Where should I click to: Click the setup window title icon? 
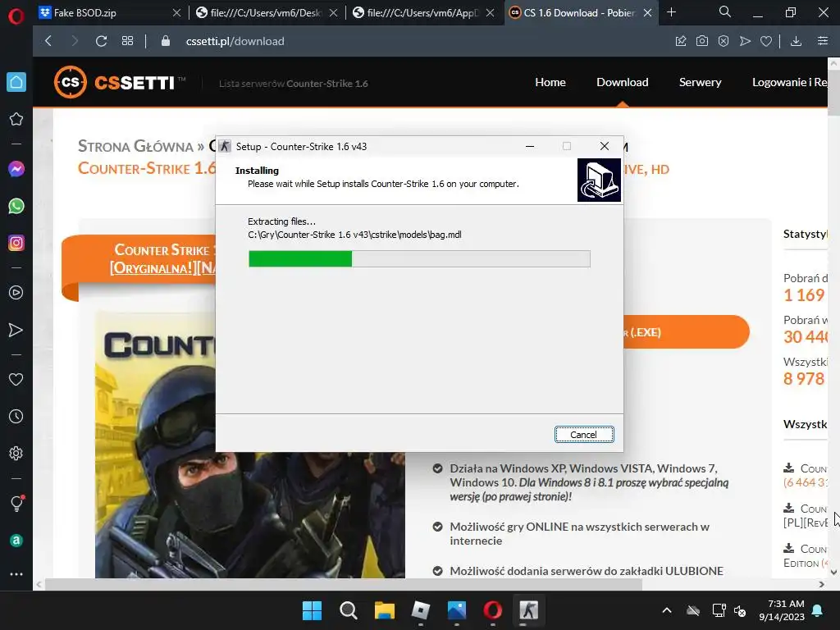(x=225, y=146)
